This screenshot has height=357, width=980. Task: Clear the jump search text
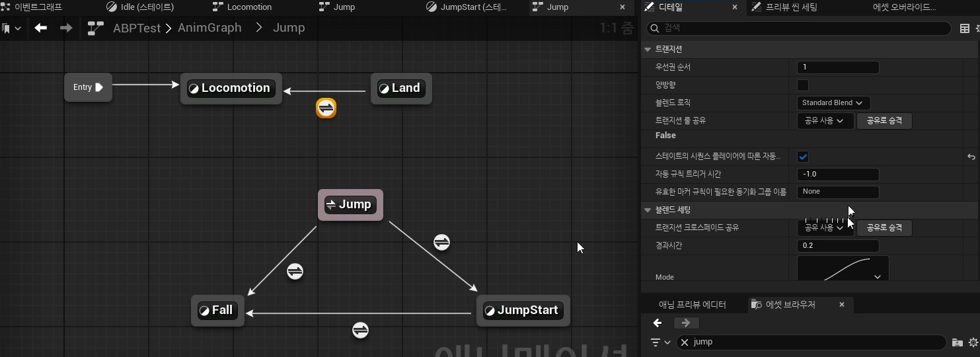click(685, 342)
